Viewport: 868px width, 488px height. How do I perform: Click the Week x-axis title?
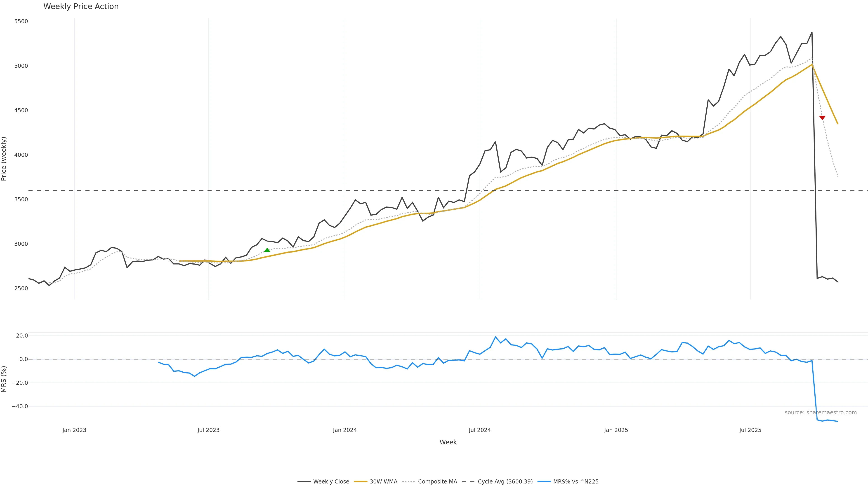(x=448, y=442)
